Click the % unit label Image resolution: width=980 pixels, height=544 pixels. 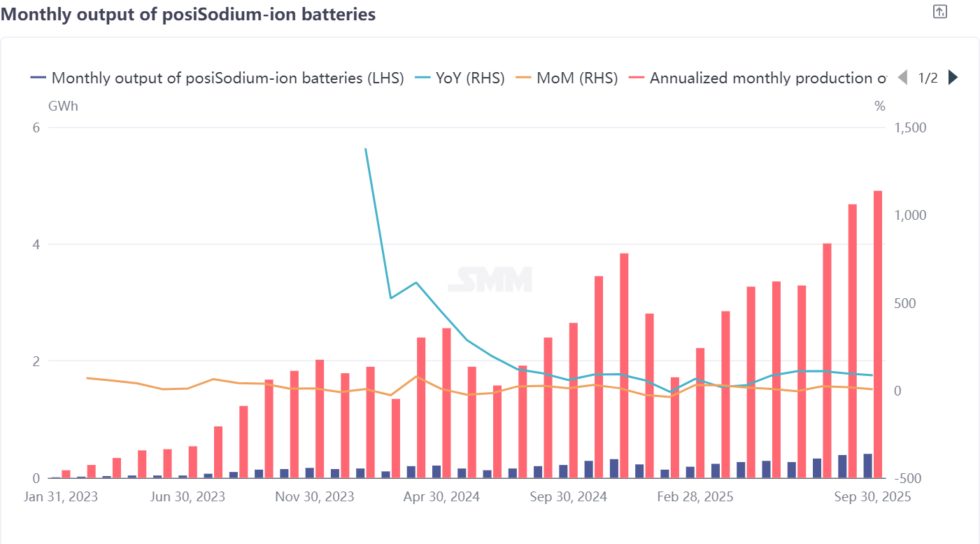(879, 106)
